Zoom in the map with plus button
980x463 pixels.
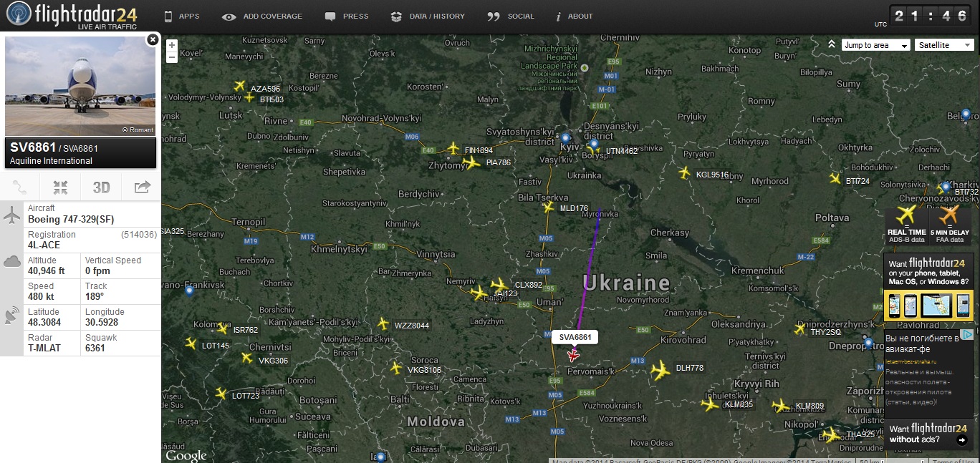point(172,45)
